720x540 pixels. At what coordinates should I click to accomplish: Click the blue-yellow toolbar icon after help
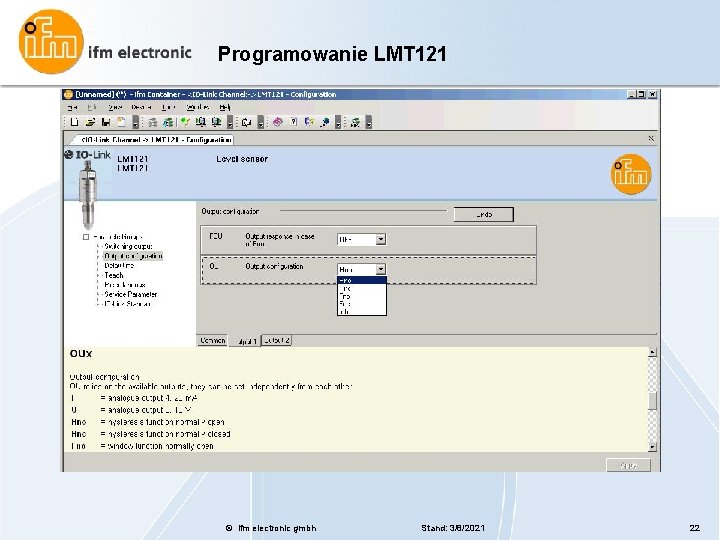coord(309,122)
